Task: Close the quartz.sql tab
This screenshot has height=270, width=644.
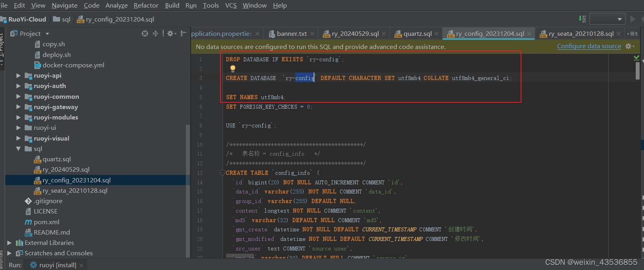Action: (437, 34)
